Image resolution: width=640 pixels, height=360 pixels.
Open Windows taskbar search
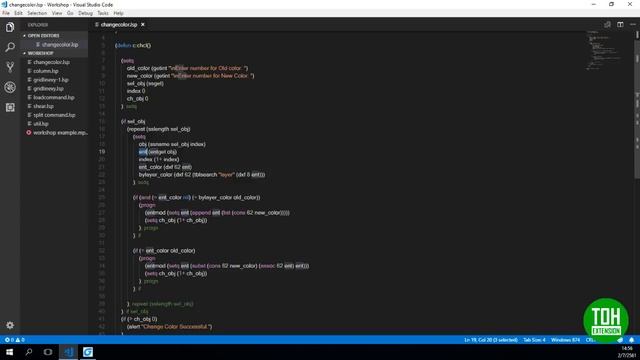(x=29, y=352)
